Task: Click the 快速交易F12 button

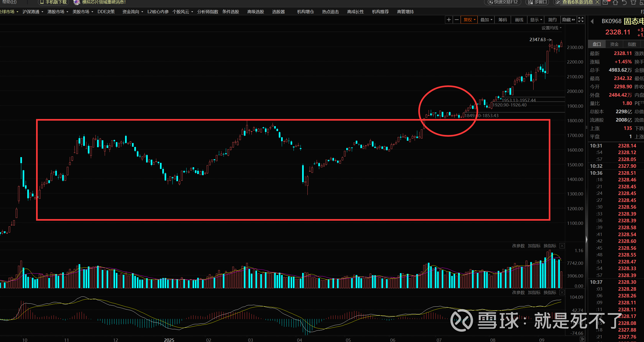Action: click(503, 2)
